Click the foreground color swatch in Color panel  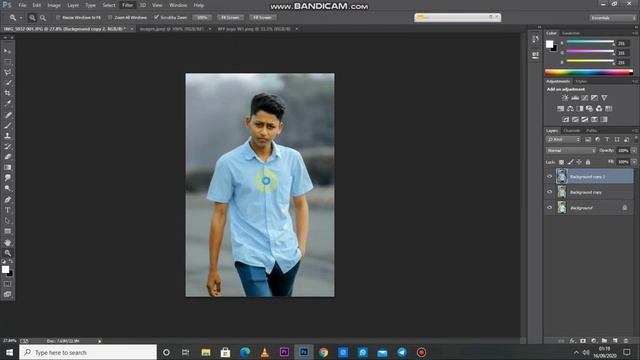[x=550, y=44]
